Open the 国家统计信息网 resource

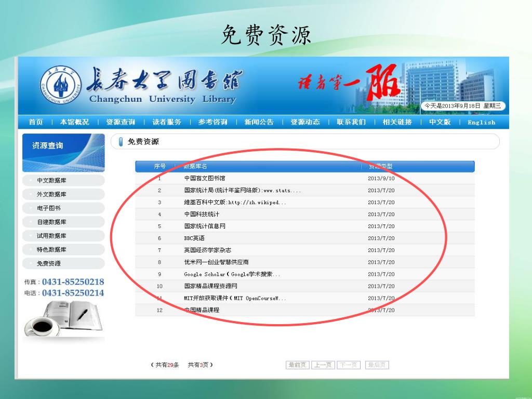[205, 227]
